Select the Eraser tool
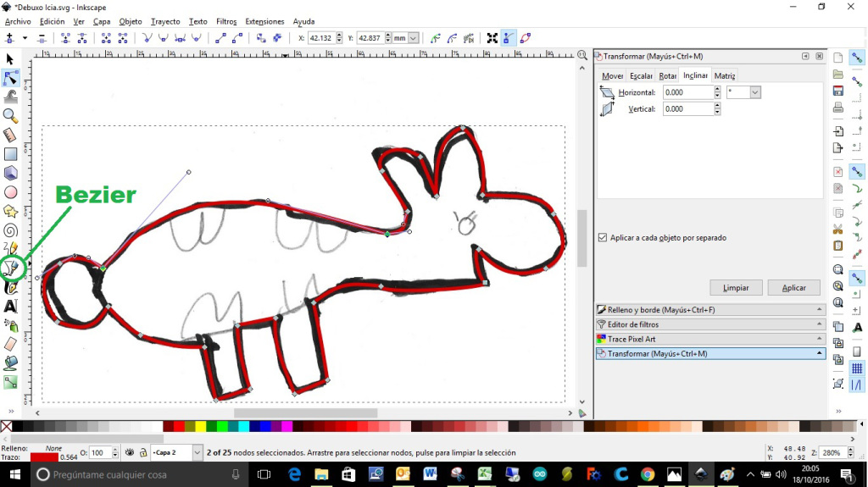Viewport: 868px width, 487px height. coord(10,344)
